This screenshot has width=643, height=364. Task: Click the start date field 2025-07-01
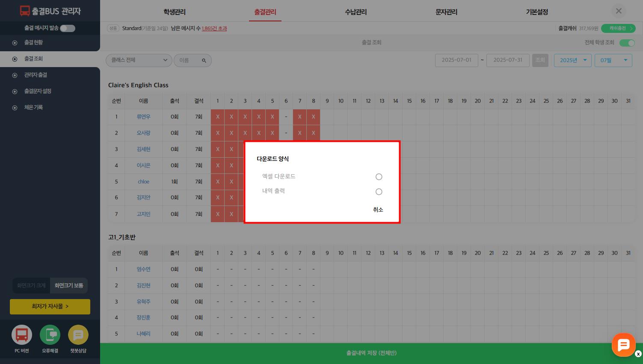456,60
